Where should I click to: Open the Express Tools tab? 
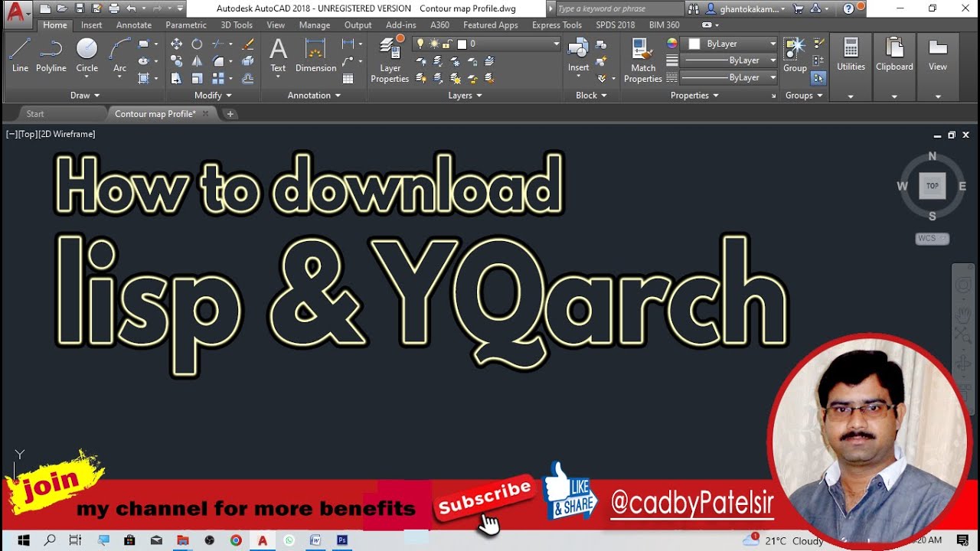[557, 24]
